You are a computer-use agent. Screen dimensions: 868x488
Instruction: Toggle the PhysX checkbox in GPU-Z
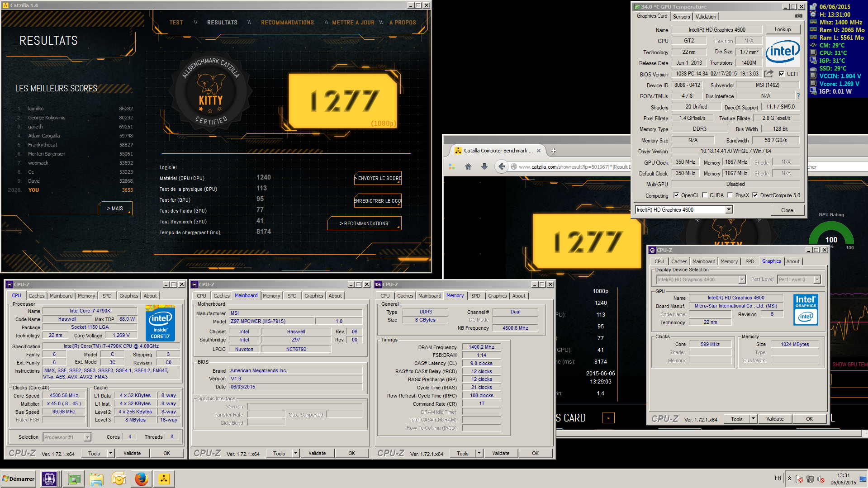click(x=730, y=195)
